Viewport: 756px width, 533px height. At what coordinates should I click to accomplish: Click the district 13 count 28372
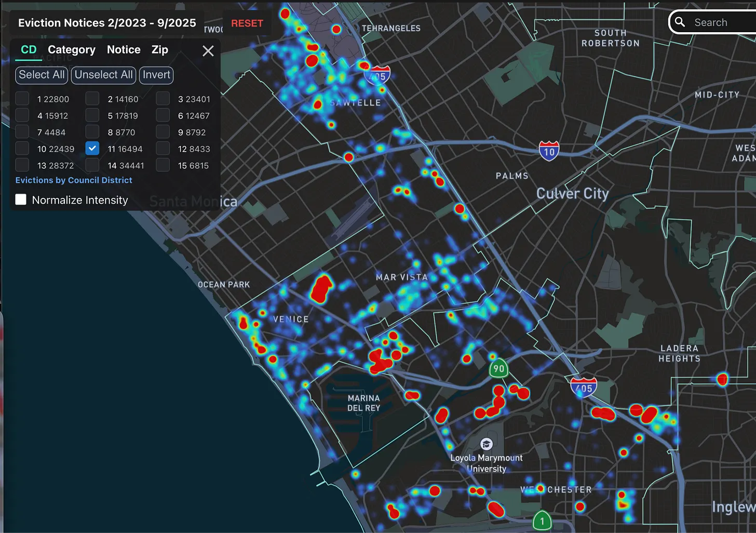[x=61, y=166]
